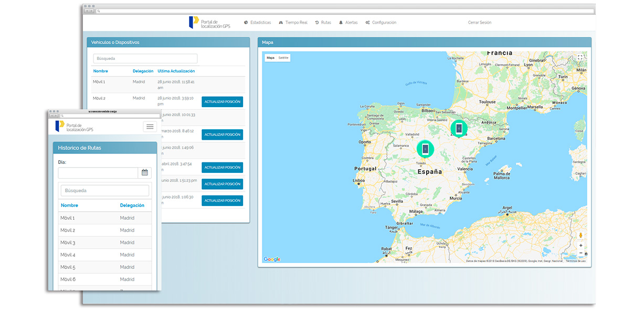Open the Rutas menu item
Screen dimensions: 644x310
tap(323, 23)
